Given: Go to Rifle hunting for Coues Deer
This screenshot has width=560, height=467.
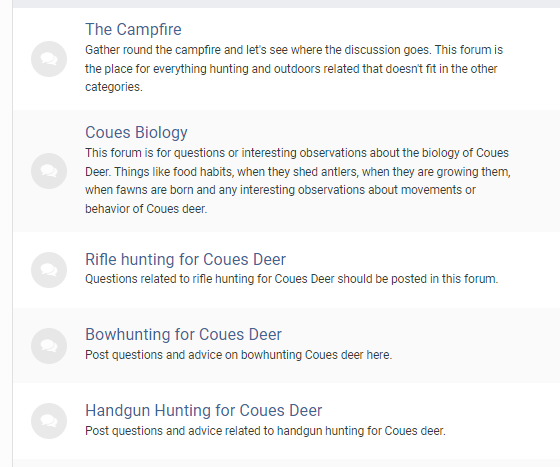Looking at the screenshot, I should [185, 259].
